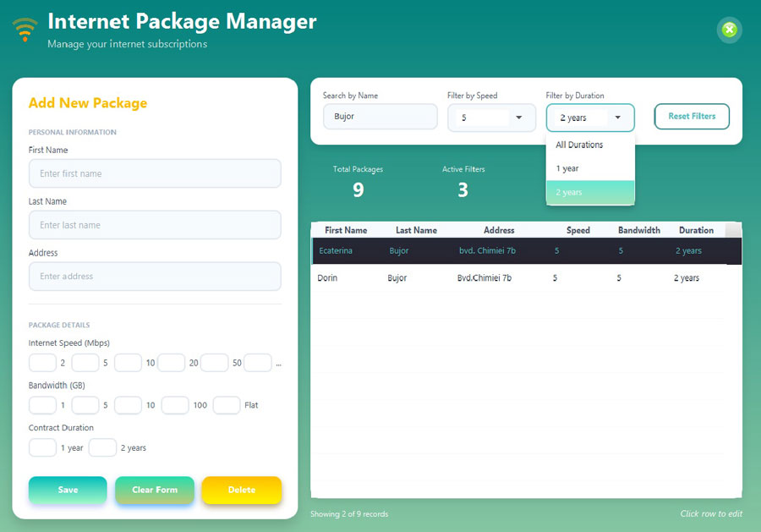Choose 1 year in the duration dropdown

590,168
